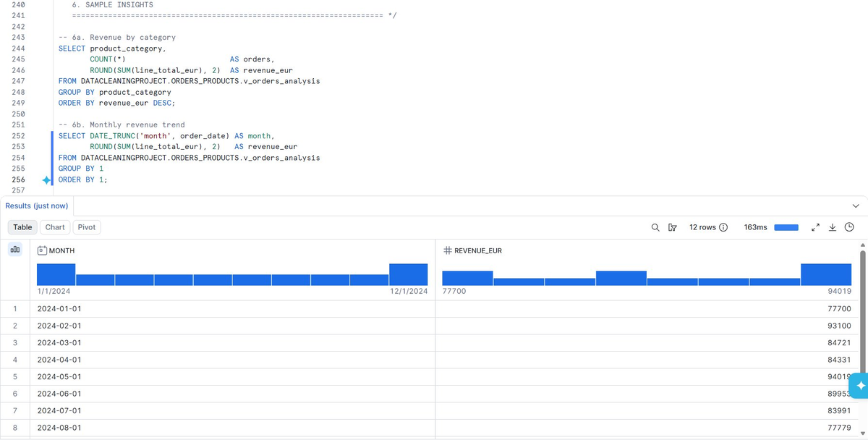Select revenue cell 83991
The width and height of the screenshot is (868, 440).
(647, 411)
